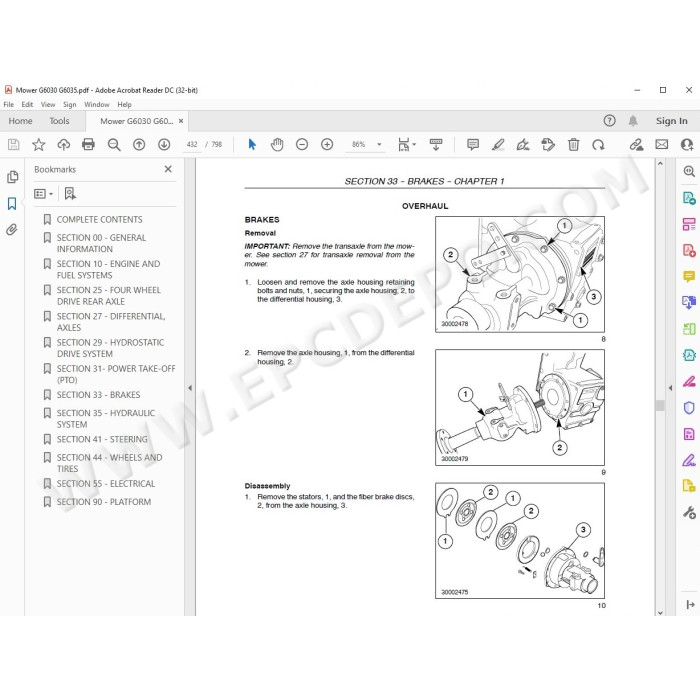This screenshot has height=700, width=700.
Task: Zoom in with plus button
Action: (x=327, y=144)
